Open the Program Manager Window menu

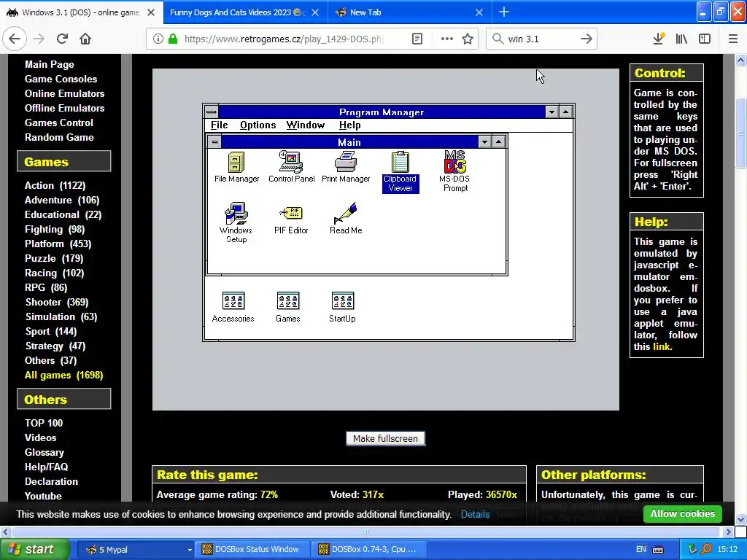306,125
